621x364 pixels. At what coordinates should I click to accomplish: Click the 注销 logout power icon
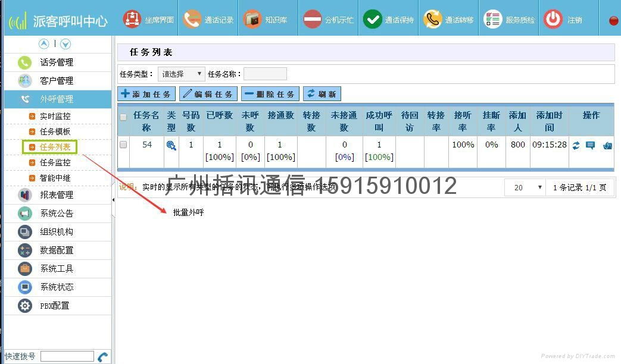click(x=553, y=18)
